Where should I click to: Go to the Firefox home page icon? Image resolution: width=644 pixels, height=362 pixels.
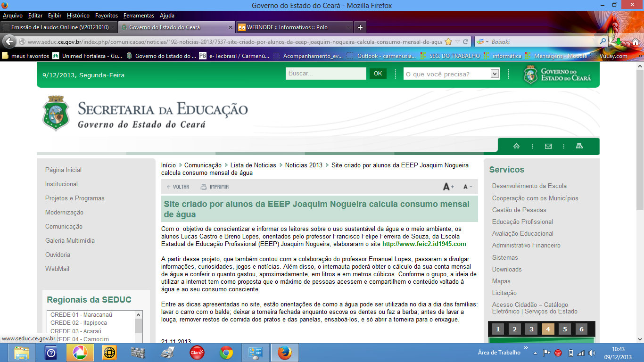pos(635,41)
